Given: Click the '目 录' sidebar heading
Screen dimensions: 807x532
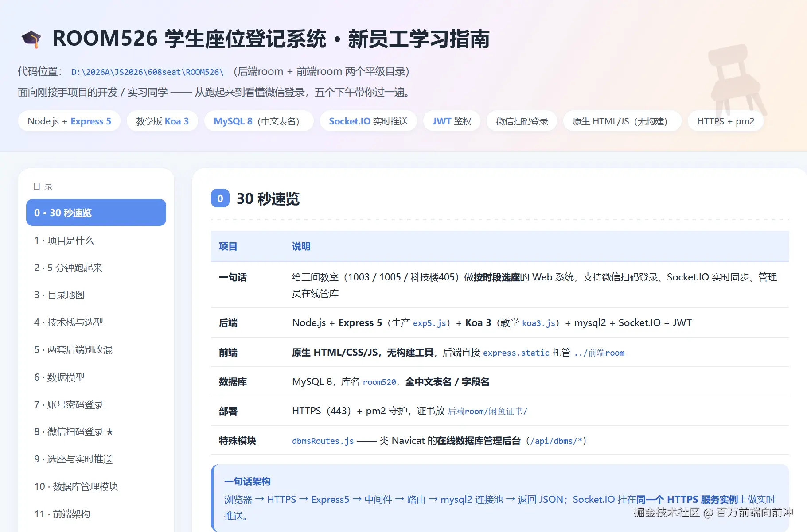Looking at the screenshot, I should [43, 186].
